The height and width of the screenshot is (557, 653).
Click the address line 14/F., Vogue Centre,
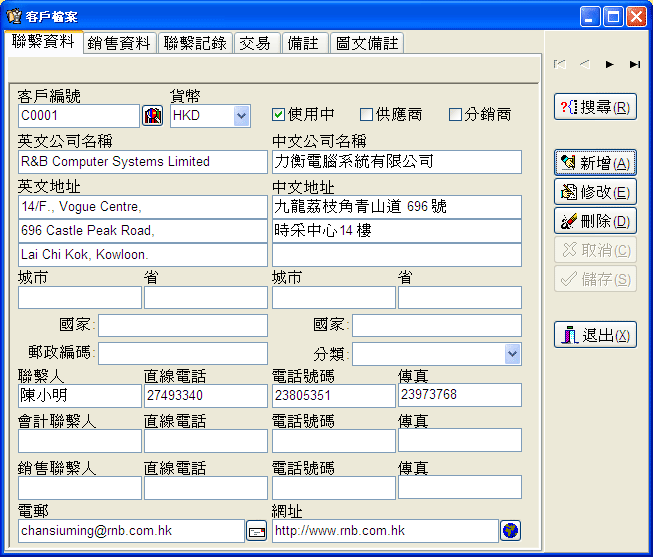click(142, 207)
